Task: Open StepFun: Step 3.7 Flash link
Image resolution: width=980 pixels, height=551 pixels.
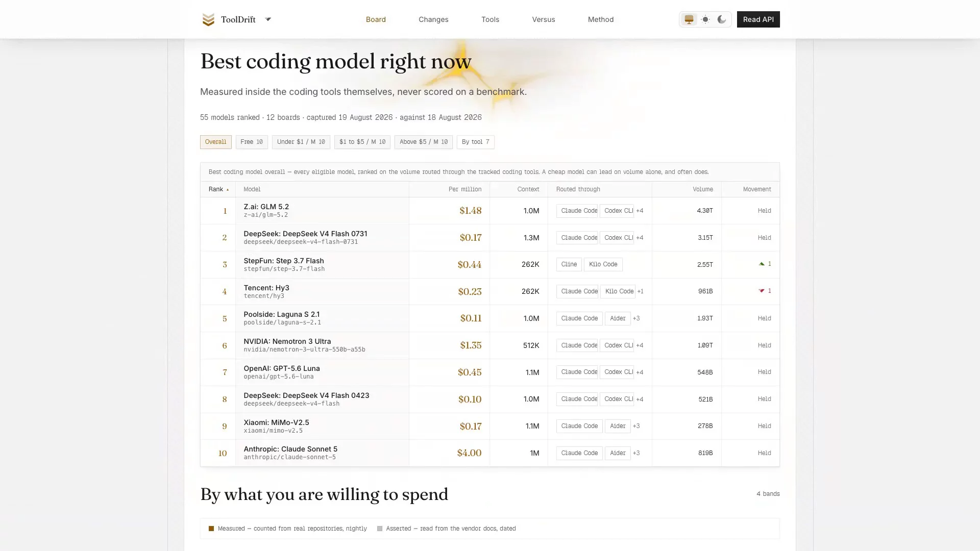Action: click(x=284, y=261)
